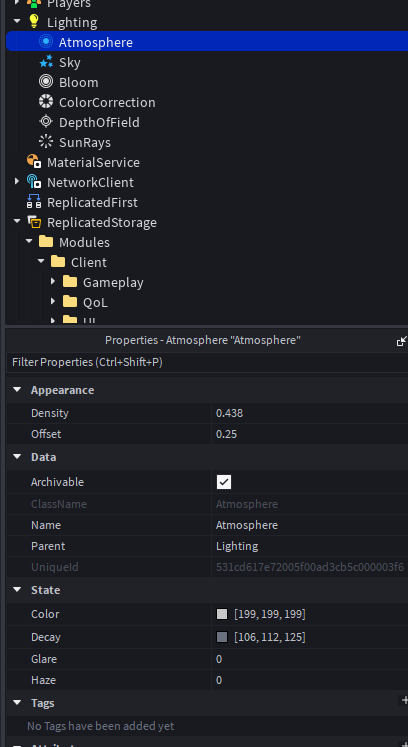
Task: Open the Decay property swatch
Action: tap(222, 637)
